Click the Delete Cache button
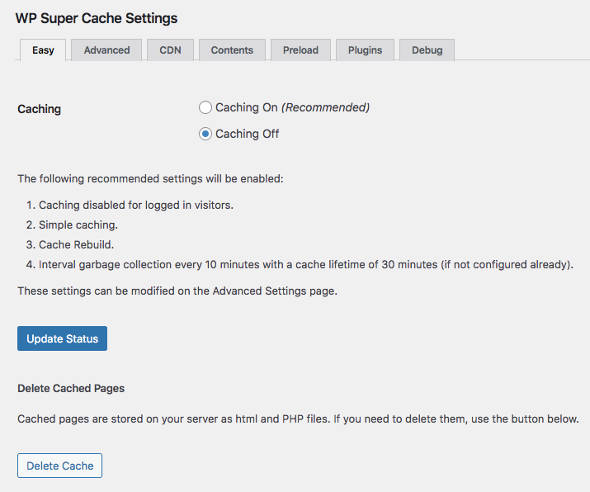 point(60,466)
